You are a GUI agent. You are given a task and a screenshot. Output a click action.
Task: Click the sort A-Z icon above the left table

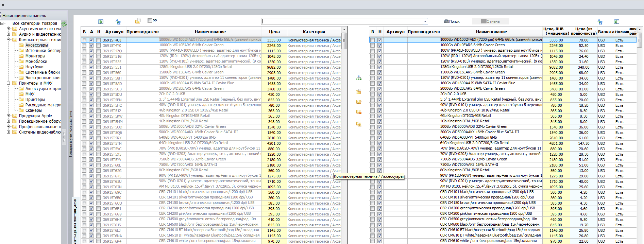118,22
